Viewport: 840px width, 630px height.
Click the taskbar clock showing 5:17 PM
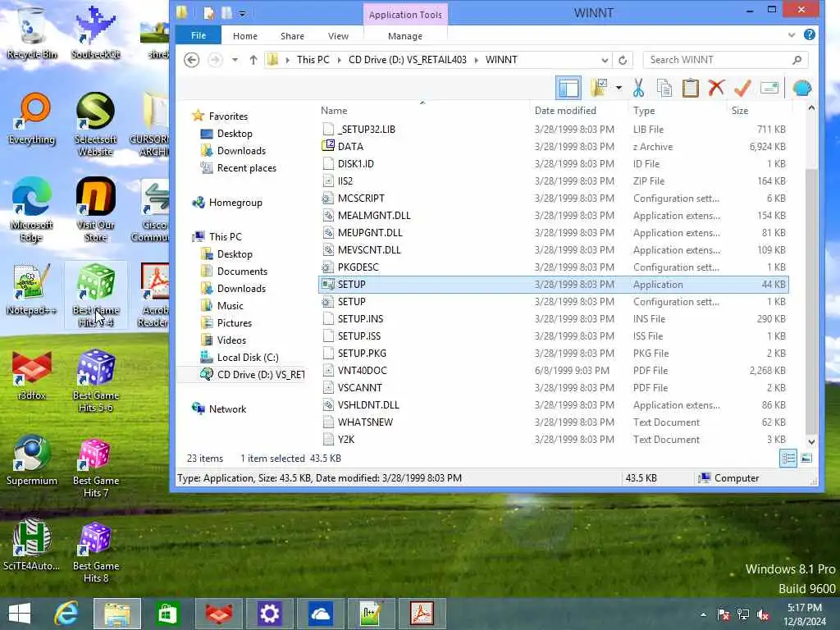805,614
